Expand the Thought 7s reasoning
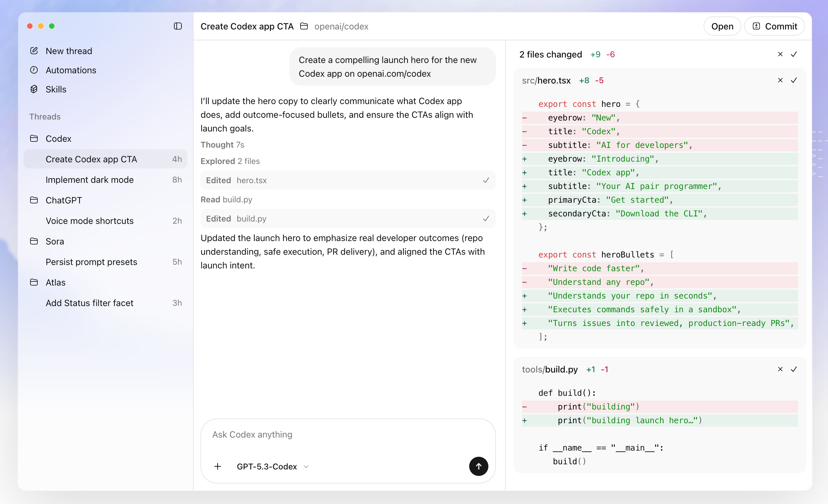The image size is (828, 504). [222, 145]
